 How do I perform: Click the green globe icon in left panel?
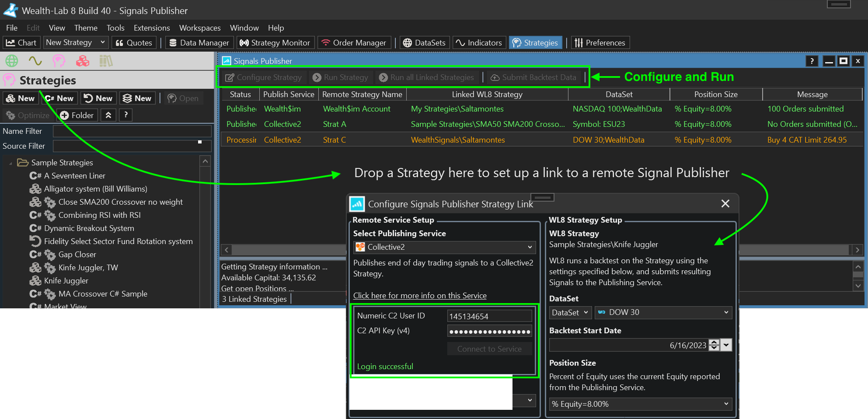12,61
